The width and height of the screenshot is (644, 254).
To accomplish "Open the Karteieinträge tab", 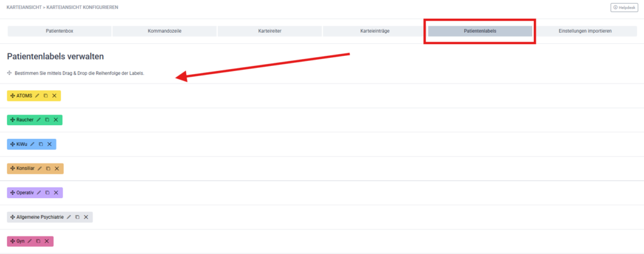I will click(374, 31).
